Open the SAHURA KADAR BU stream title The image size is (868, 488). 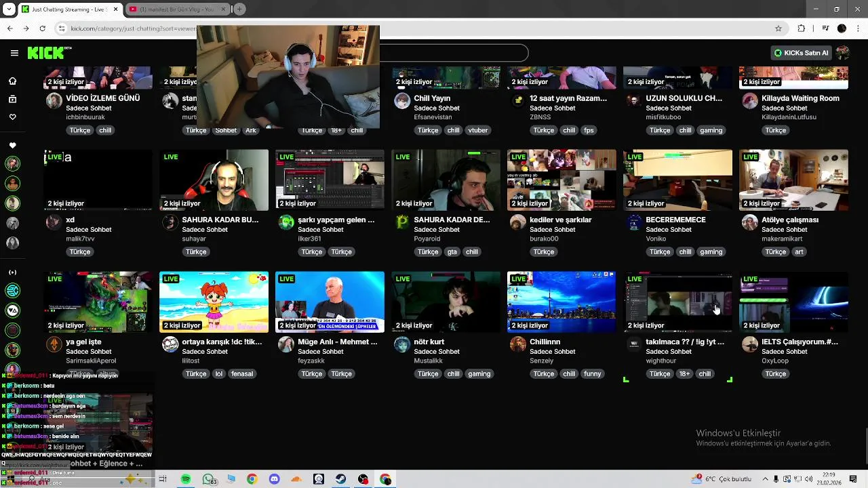coord(220,220)
